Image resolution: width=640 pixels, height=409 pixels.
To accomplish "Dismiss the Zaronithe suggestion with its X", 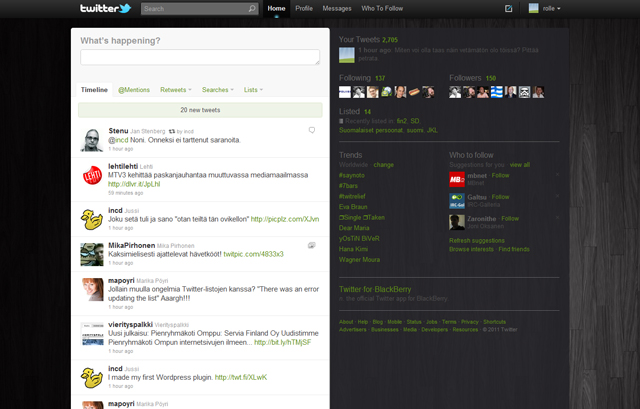I will 557,218.
